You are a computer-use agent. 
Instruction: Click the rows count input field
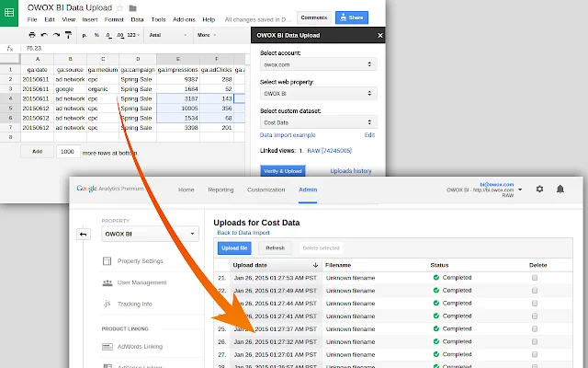[66, 151]
